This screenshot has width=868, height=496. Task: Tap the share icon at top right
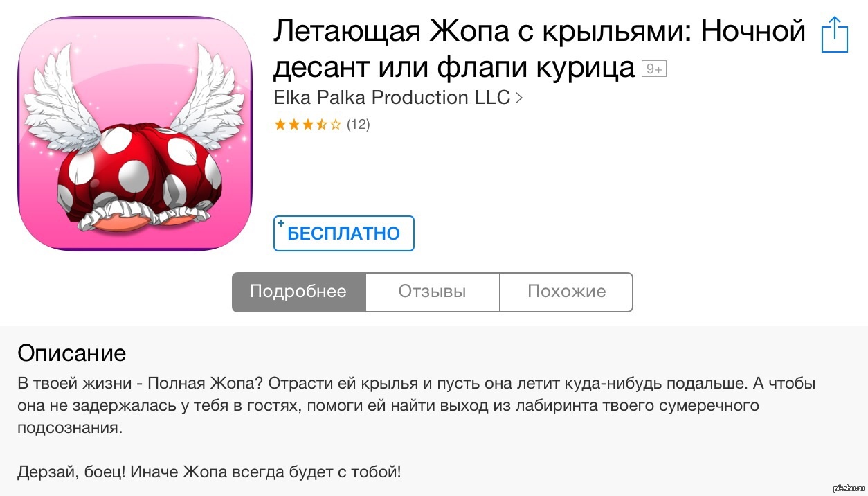(x=834, y=35)
